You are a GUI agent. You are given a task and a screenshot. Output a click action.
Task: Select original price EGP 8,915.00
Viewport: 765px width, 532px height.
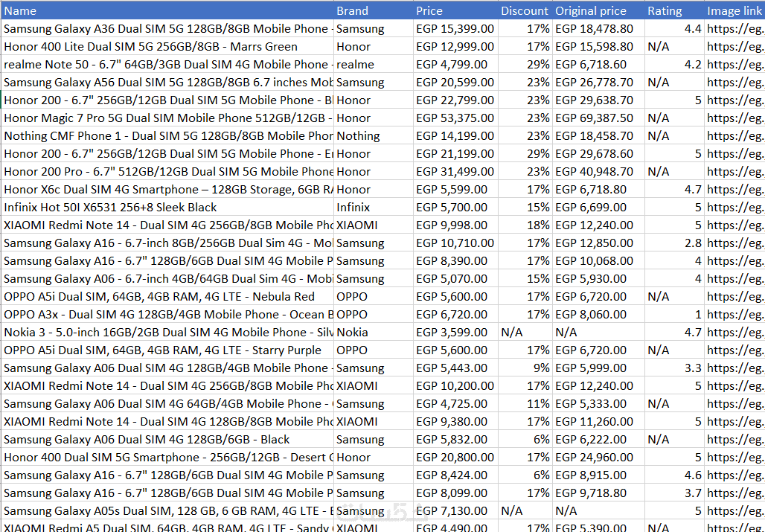point(598,475)
